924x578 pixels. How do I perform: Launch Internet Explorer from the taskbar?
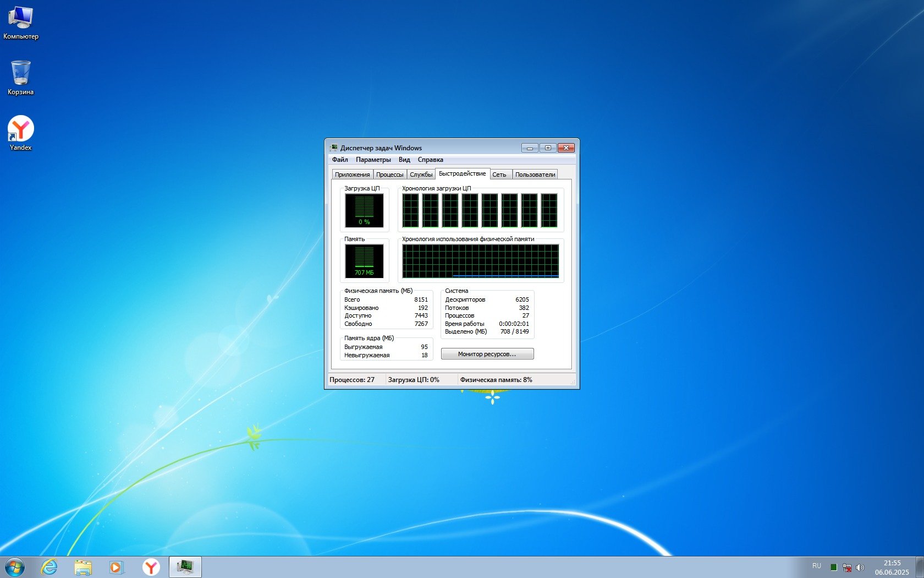click(x=50, y=567)
